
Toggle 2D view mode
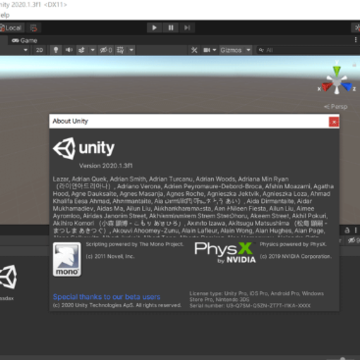tap(40, 50)
